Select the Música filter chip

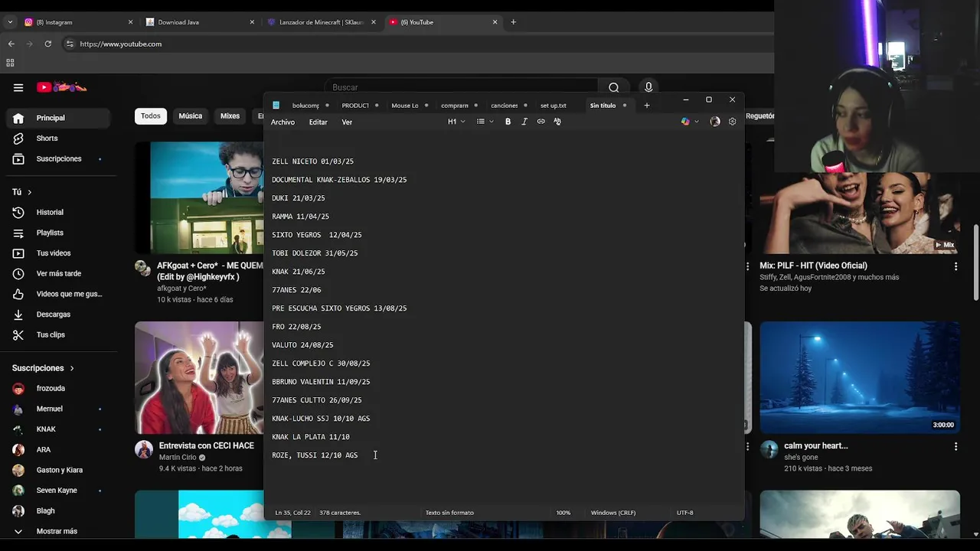coord(191,116)
